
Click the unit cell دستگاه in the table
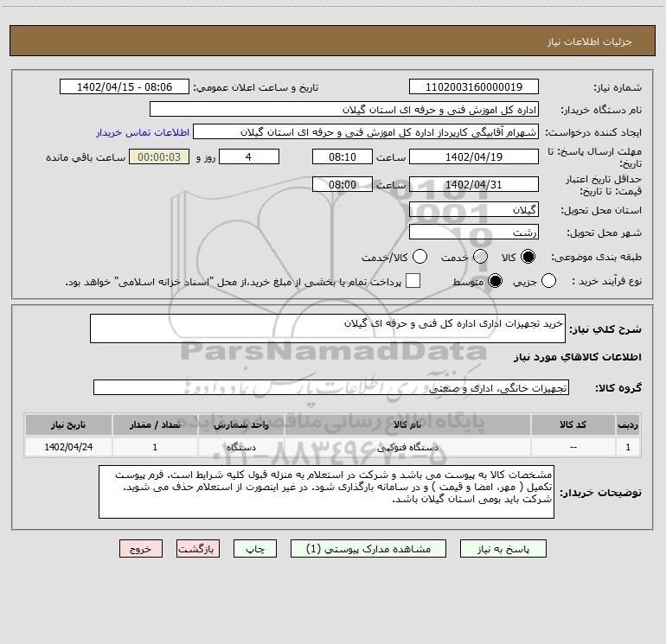pos(240,447)
